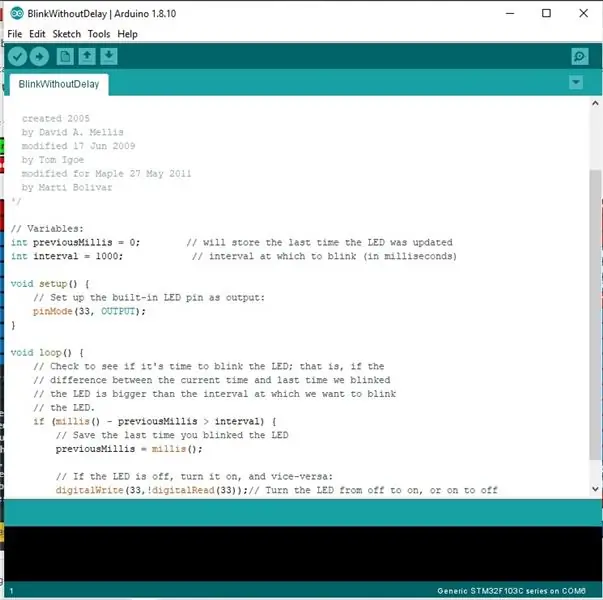Click the vertical scrollbar thumb in editor
The height and width of the screenshot is (600, 603).
(595, 314)
